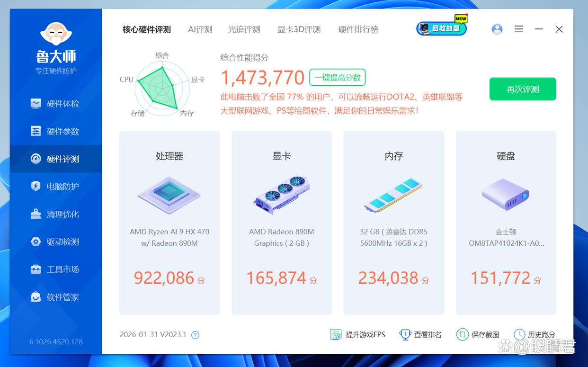Click the hard drive illustration
This screenshot has width=588, height=367.
click(x=505, y=194)
